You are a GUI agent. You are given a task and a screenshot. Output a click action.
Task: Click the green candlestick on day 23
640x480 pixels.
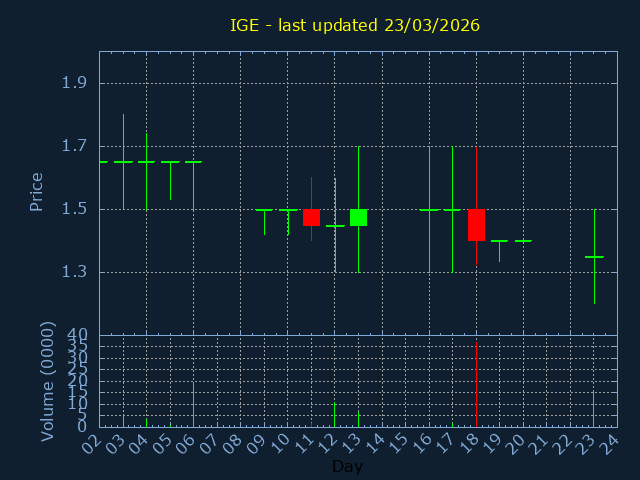tap(594, 257)
